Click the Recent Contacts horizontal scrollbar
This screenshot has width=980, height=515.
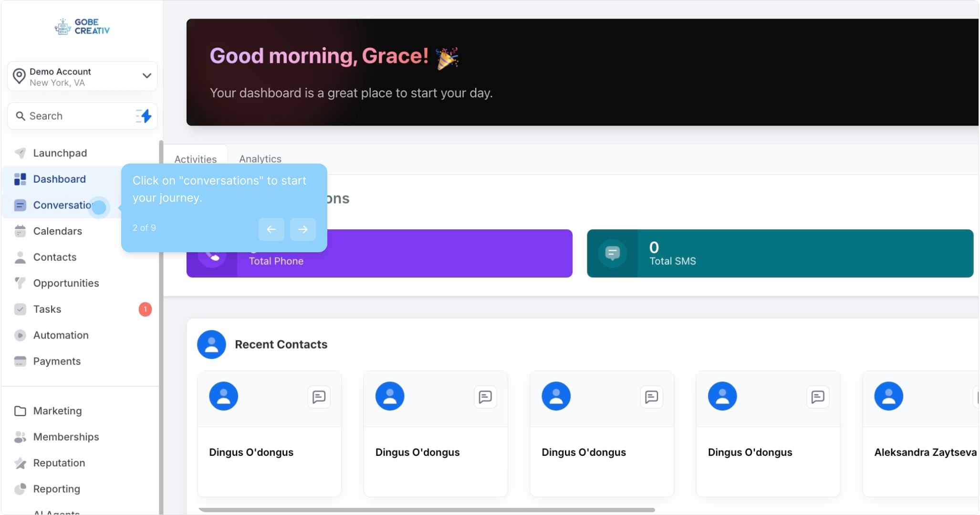pyautogui.click(x=426, y=510)
